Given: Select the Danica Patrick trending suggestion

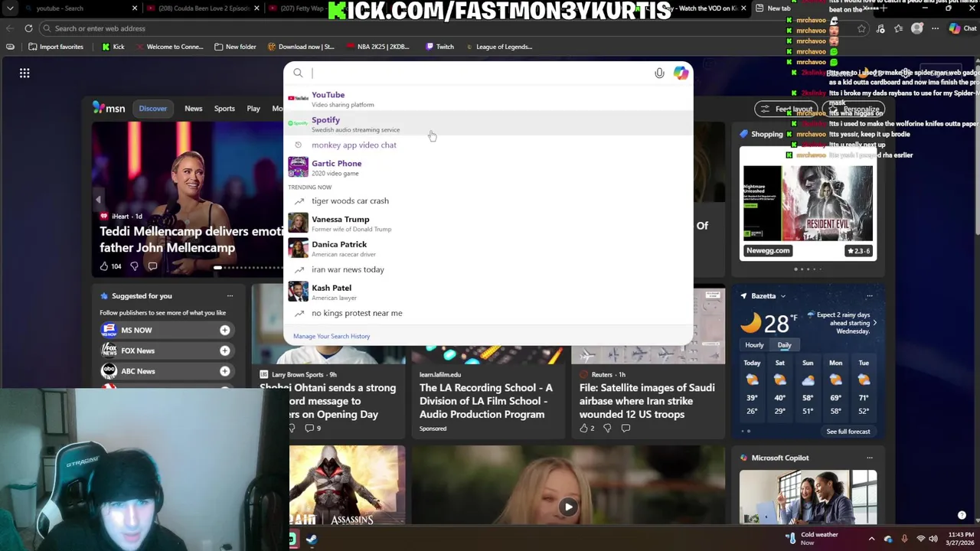Looking at the screenshot, I should [488, 249].
